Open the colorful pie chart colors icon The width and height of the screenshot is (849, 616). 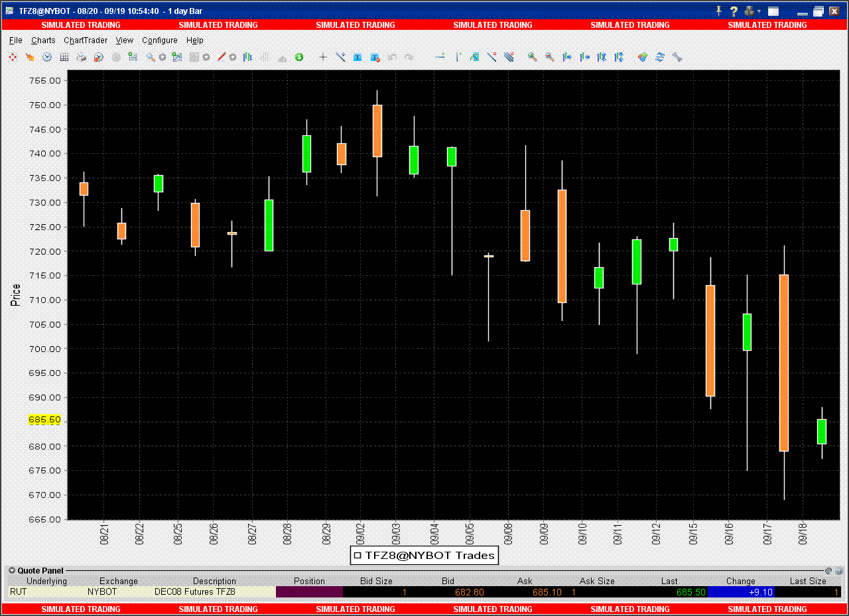pos(642,58)
